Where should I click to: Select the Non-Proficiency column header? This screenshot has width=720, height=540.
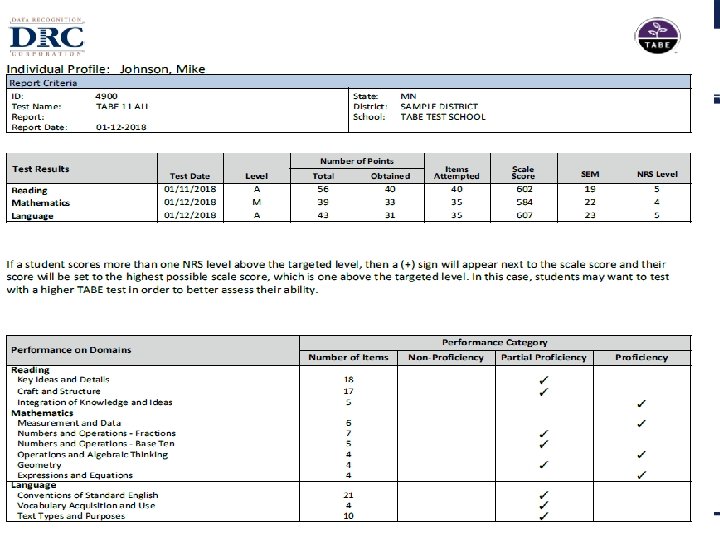click(x=446, y=358)
